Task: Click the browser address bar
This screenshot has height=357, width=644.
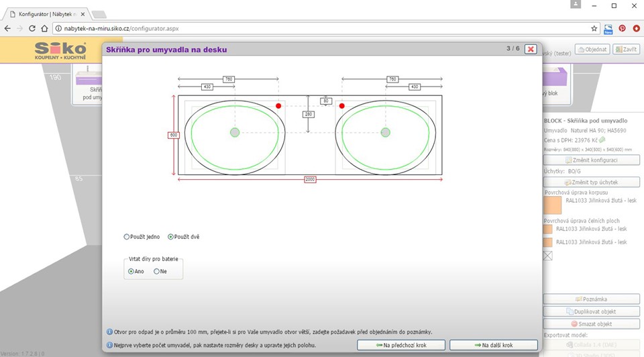Action: click(322, 28)
